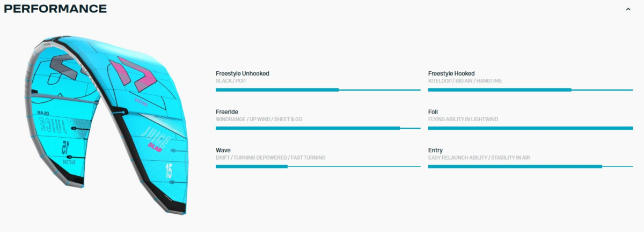Click the Wave performance bar
Viewport: 644px width, 232px height.
tap(318, 167)
